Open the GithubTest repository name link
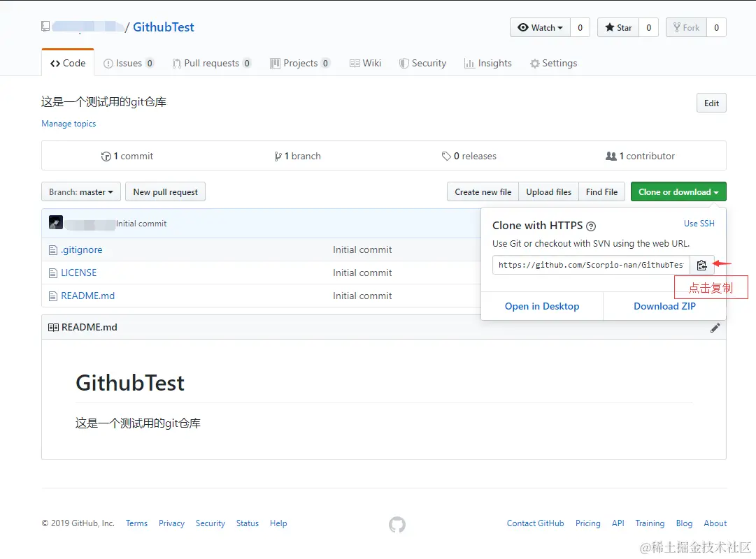This screenshot has height=559, width=756. (x=164, y=27)
